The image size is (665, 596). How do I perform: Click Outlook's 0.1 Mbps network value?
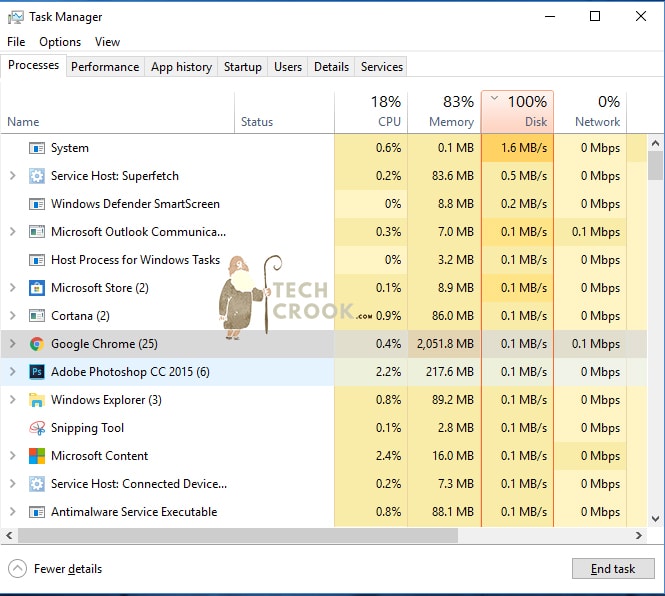[595, 232]
